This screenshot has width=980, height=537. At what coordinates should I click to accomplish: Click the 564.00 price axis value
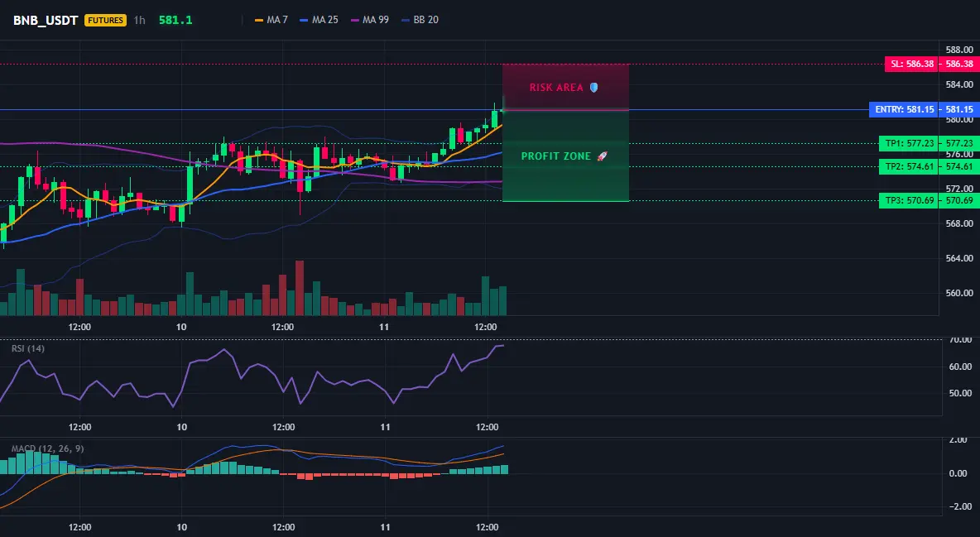pos(959,258)
